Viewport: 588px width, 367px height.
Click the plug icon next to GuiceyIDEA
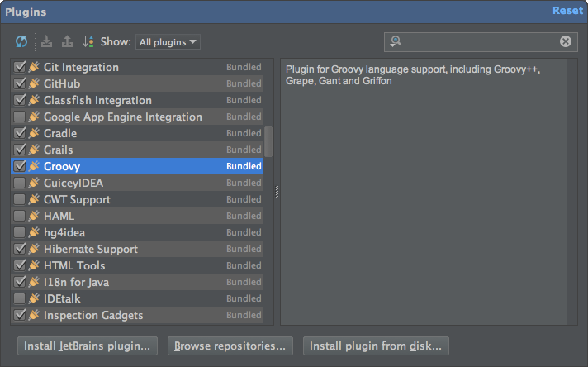click(x=34, y=183)
